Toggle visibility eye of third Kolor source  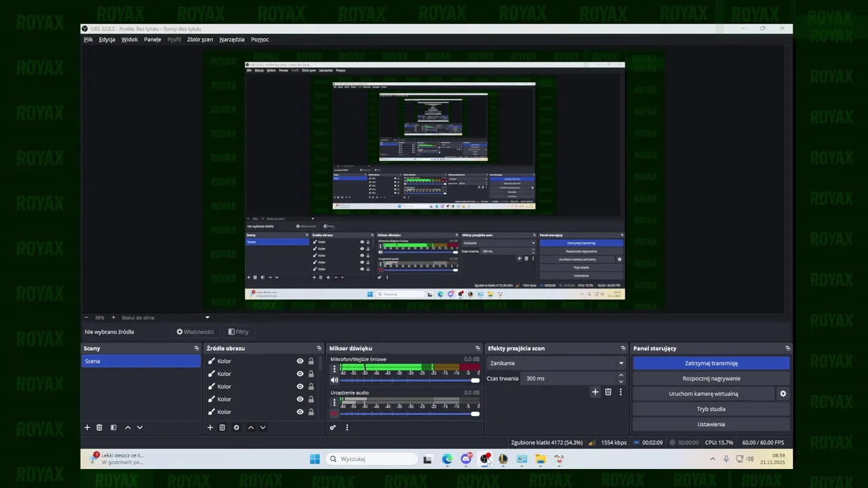click(x=300, y=386)
